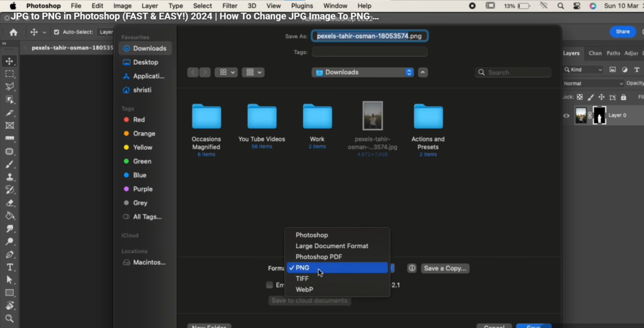Select the Paint Bucket tool
644x328 pixels.
pos(9,216)
